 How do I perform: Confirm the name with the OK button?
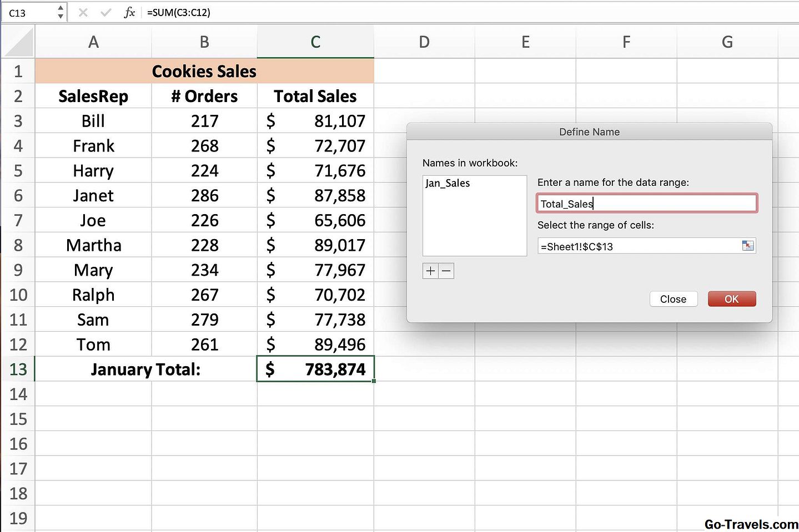[x=731, y=298]
